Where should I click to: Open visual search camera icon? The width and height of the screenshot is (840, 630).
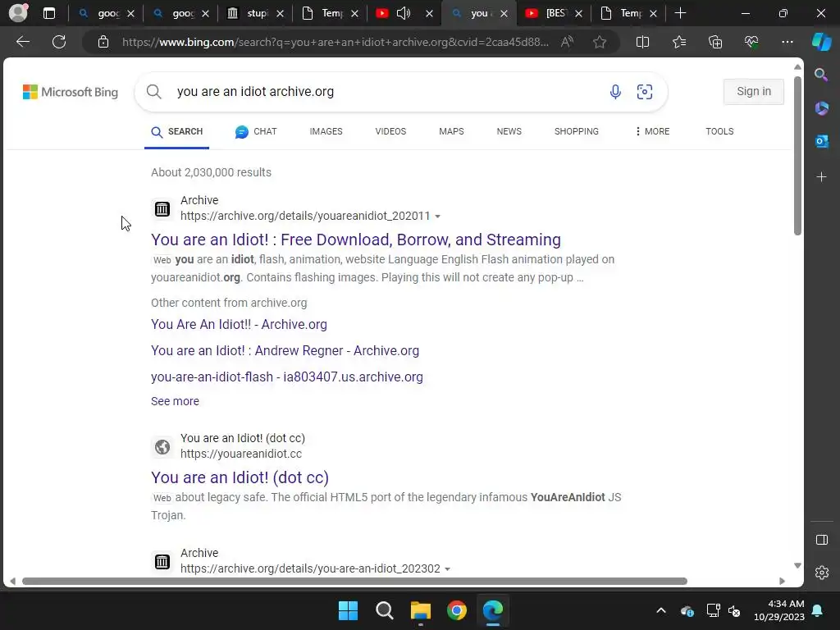645,92
